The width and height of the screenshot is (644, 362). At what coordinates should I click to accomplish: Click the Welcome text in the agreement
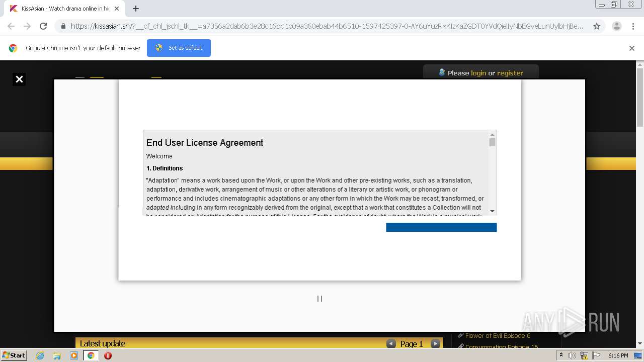(159, 156)
